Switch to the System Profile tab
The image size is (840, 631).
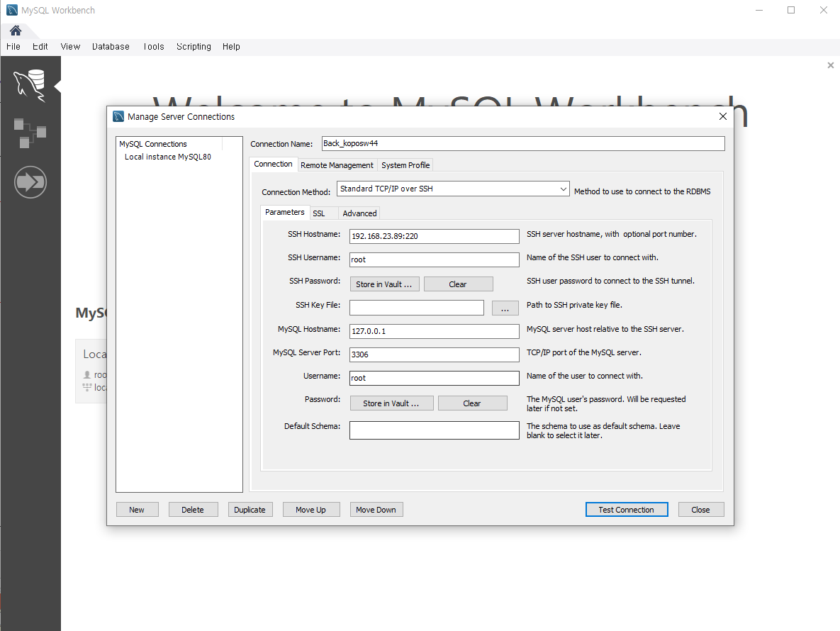click(405, 165)
